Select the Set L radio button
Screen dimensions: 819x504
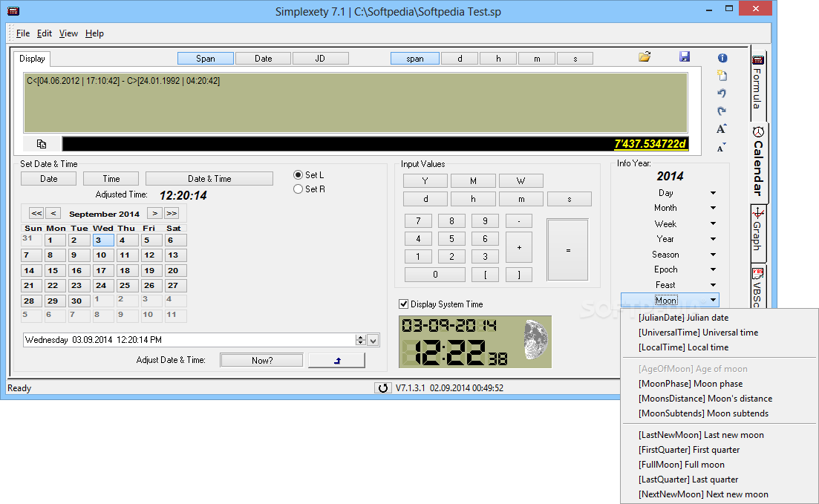[298, 175]
